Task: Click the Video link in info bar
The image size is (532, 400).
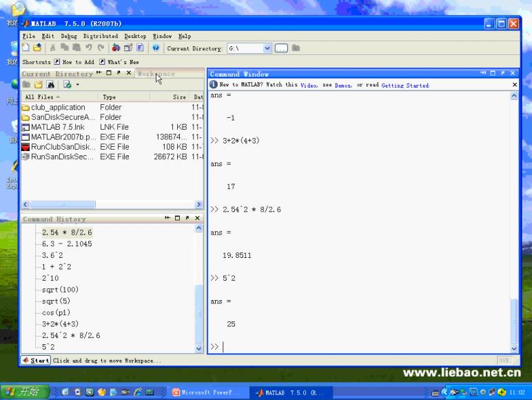Action: pos(309,86)
